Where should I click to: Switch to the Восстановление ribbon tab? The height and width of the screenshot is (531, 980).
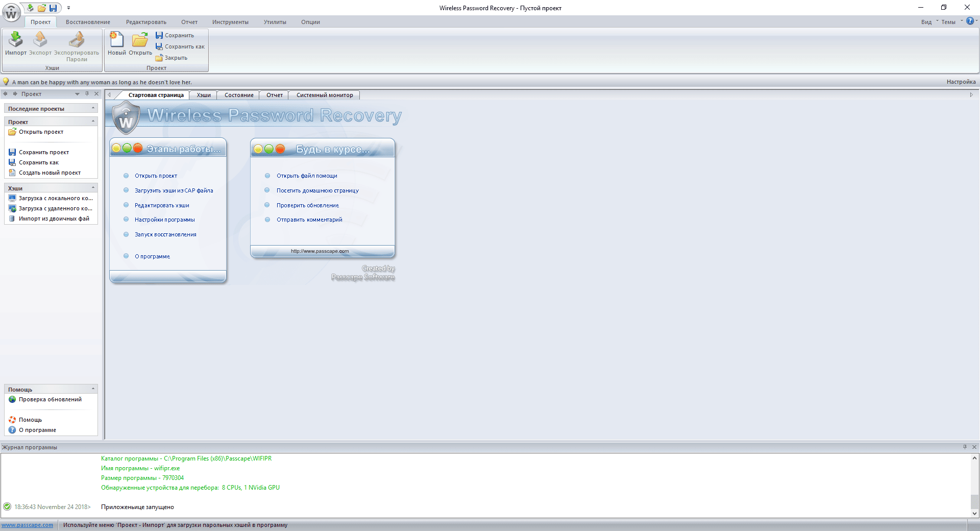pyautogui.click(x=88, y=22)
